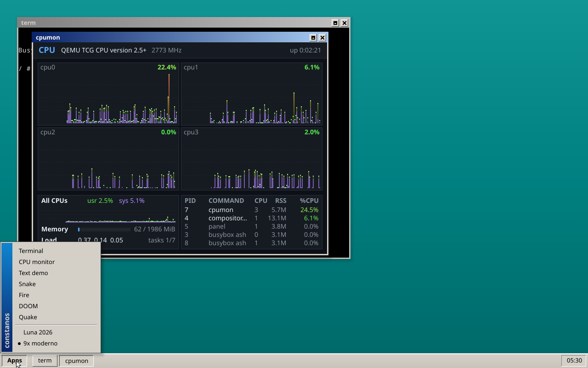
Task: Launch Quake from the Apps menu
Action: tap(56, 317)
